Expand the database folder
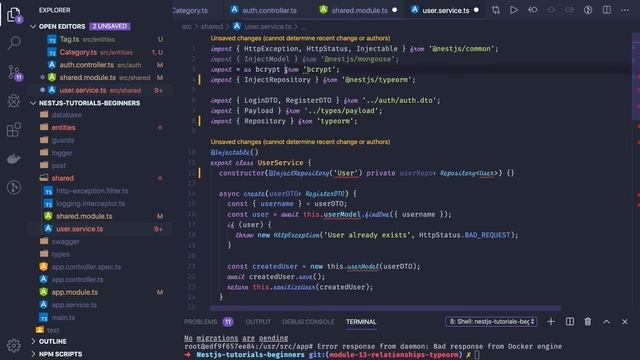 tap(67, 115)
